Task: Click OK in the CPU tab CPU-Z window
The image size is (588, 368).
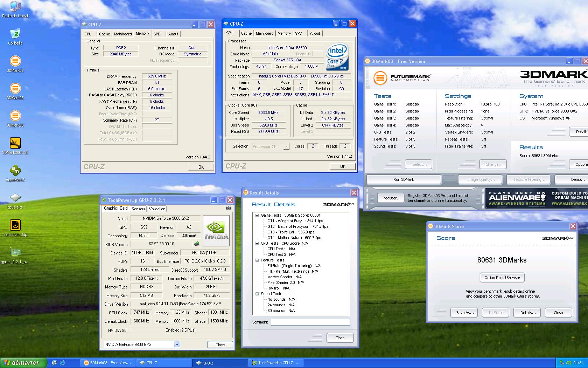Action: [343, 166]
